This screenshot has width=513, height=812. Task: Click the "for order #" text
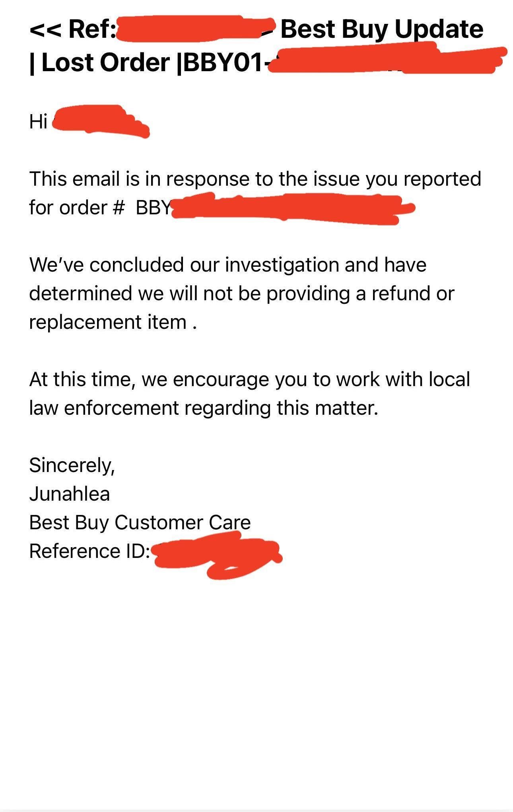tap(76, 208)
